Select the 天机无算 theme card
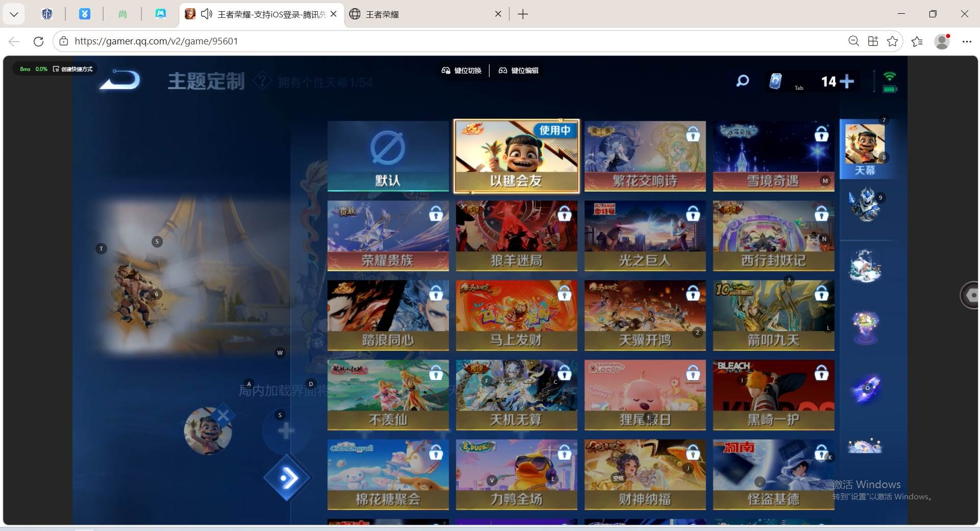Image resolution: width=980 pixels, height=531 pixels. tap(517, 395)
